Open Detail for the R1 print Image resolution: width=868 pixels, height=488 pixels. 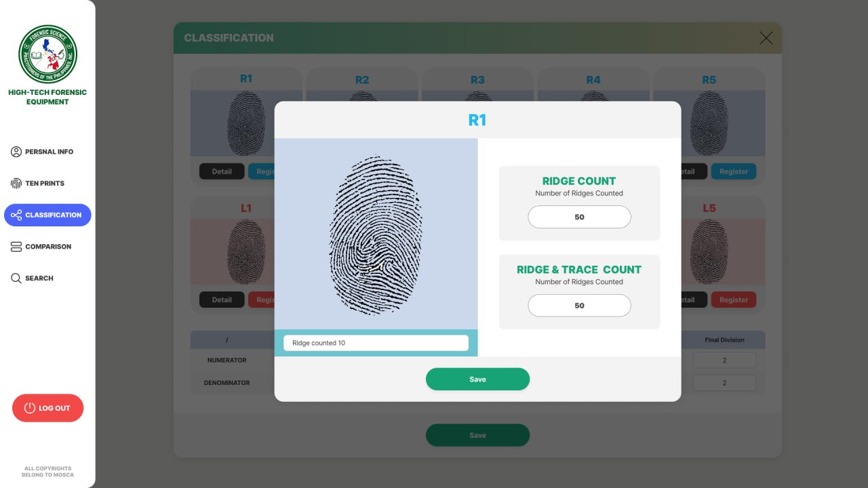pos(222,171)
